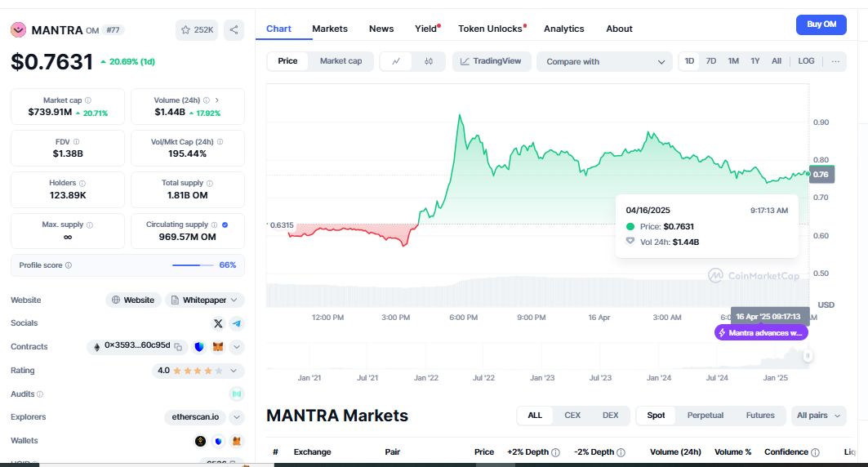Screen dimensions: 868x467
Task: Select the 1Y timeframe
Action: (x=755, y=61)
